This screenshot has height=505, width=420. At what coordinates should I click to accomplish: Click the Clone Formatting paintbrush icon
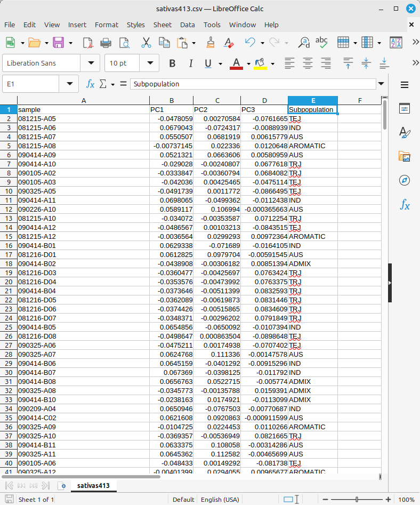pyautogui.click(x=211, y=43)
